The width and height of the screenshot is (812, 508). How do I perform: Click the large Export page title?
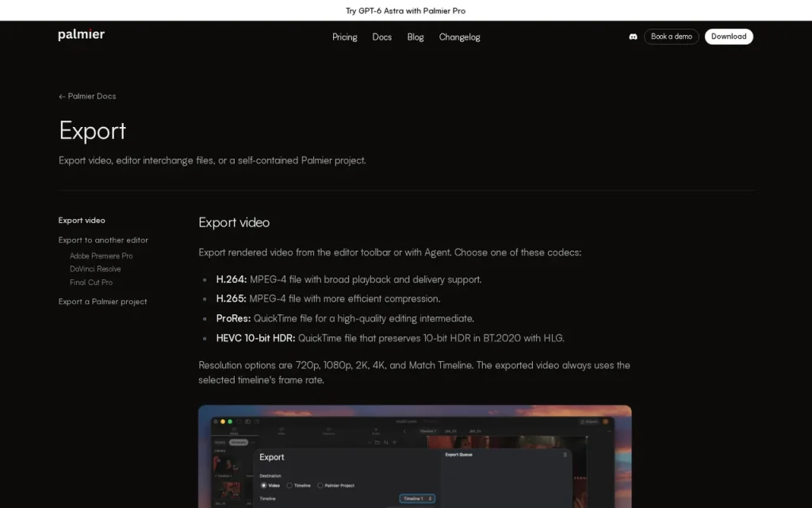pyautogui.click(x=92, y=130)
